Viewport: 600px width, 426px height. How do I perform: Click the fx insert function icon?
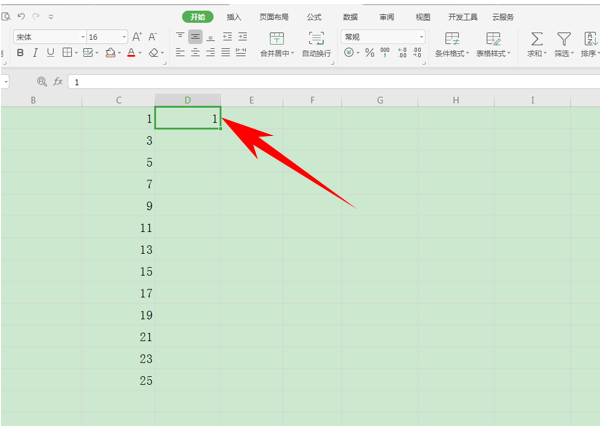(x=58, y=81)
